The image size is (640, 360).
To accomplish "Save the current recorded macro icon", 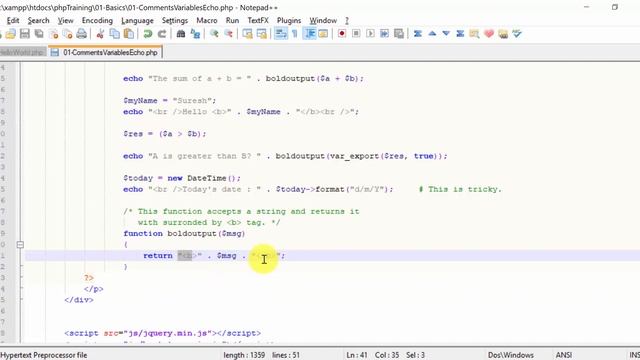I will pos(399,34).
